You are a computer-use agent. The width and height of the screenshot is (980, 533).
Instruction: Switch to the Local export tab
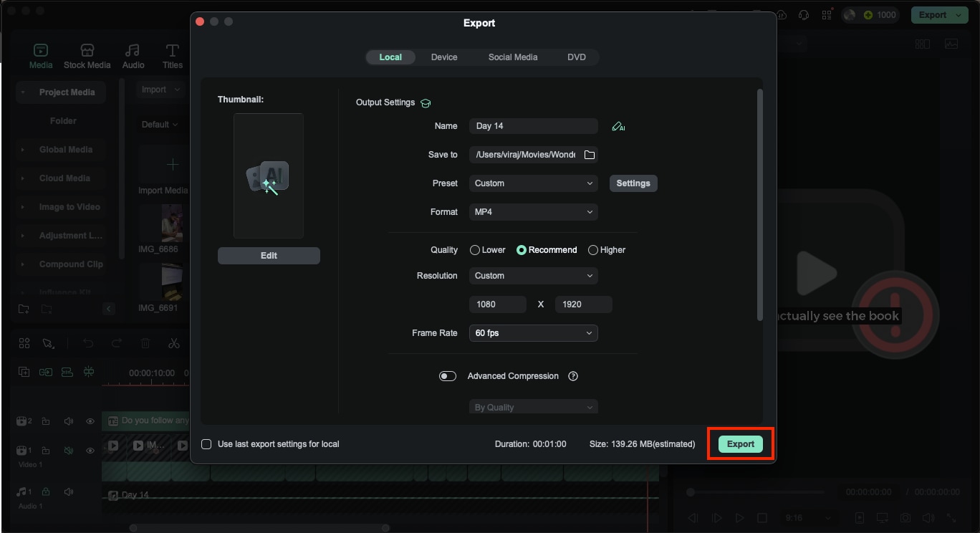[390, 57]
